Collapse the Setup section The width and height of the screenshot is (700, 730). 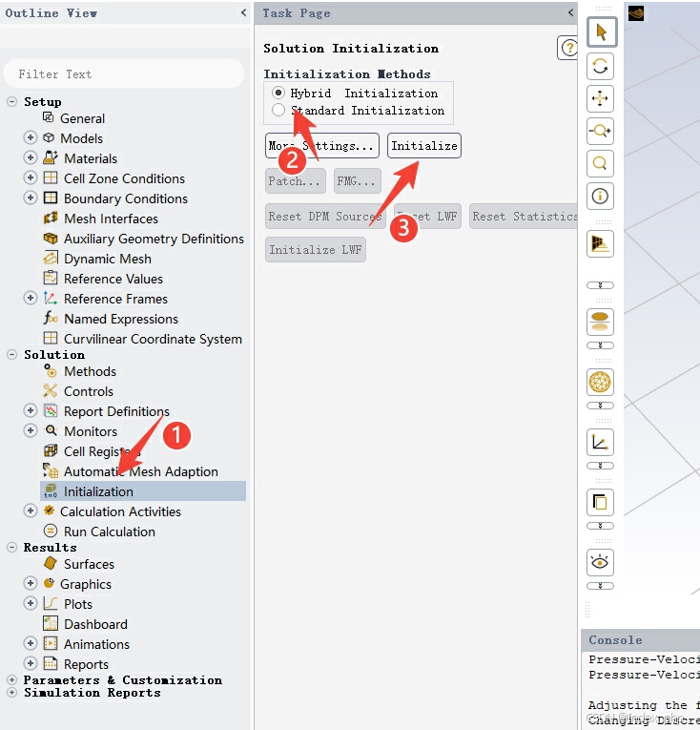pyautogui.click(x=12, y=101)
